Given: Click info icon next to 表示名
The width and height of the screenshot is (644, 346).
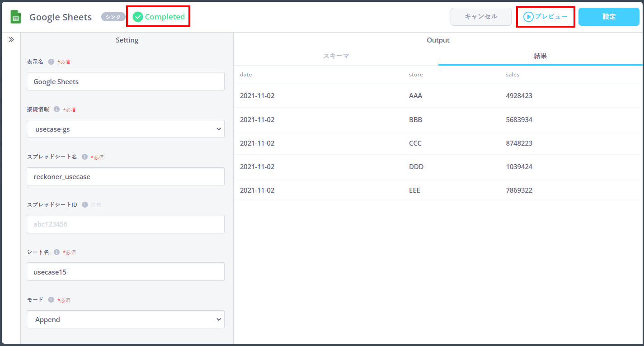Looking at the screenshot, I should pyautogui.click(x=51, y=62).
